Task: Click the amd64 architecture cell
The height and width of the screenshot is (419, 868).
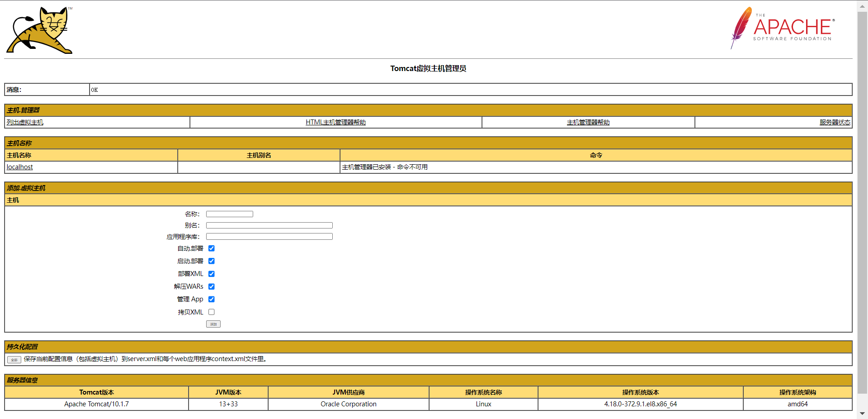Action: point(797,404)
